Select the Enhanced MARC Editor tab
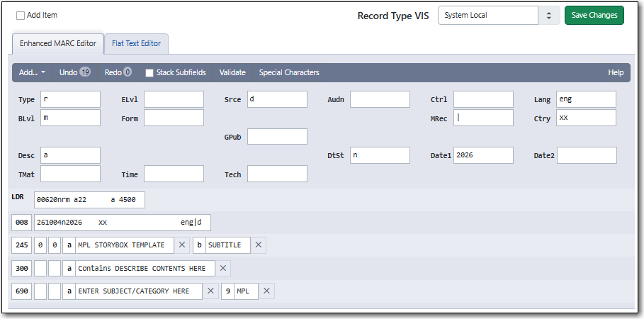 pos(58,43)
